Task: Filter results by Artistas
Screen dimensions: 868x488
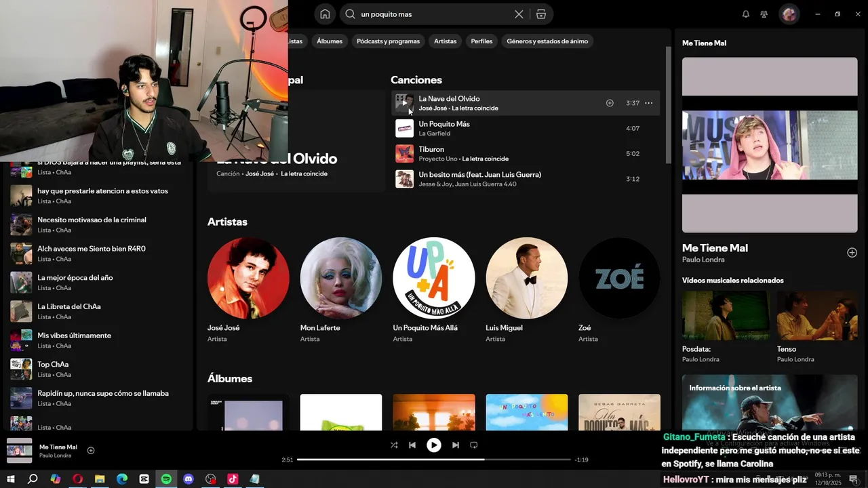Action: coord(445,41)
